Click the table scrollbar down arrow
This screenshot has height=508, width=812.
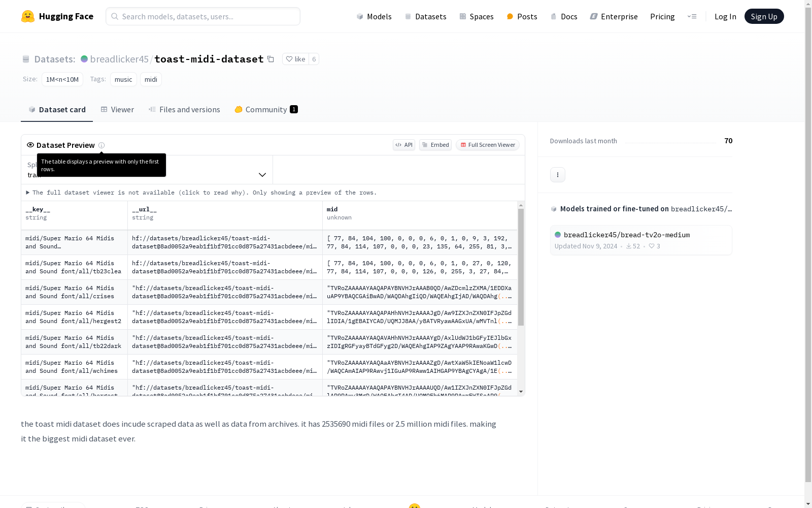coord(521,392)
